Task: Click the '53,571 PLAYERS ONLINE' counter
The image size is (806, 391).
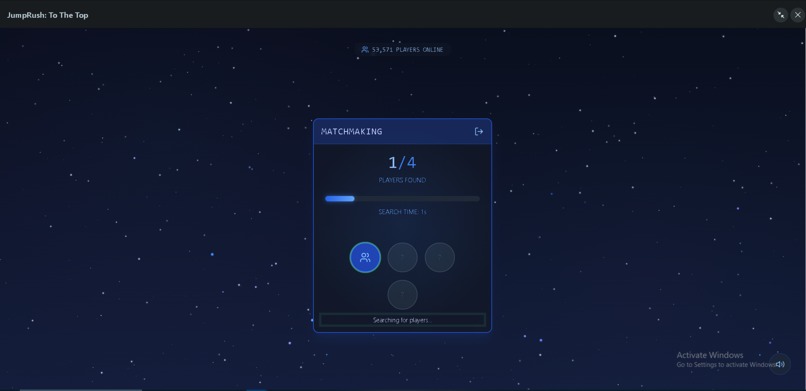Action: pyautogui.click(x=402, y=50)
